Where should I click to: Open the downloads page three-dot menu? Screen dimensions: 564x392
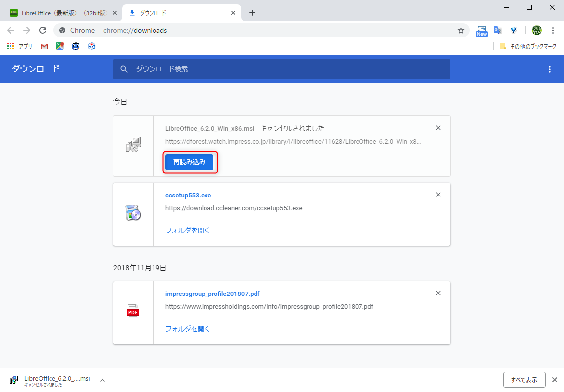[549, 69]
